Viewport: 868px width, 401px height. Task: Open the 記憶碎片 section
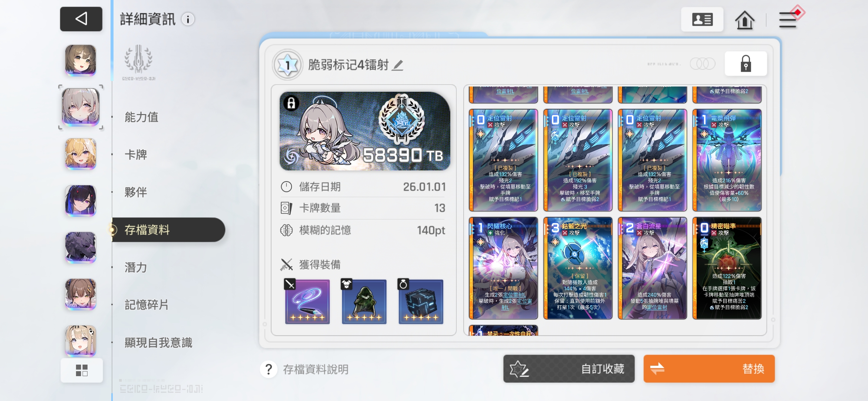(147, 305)
